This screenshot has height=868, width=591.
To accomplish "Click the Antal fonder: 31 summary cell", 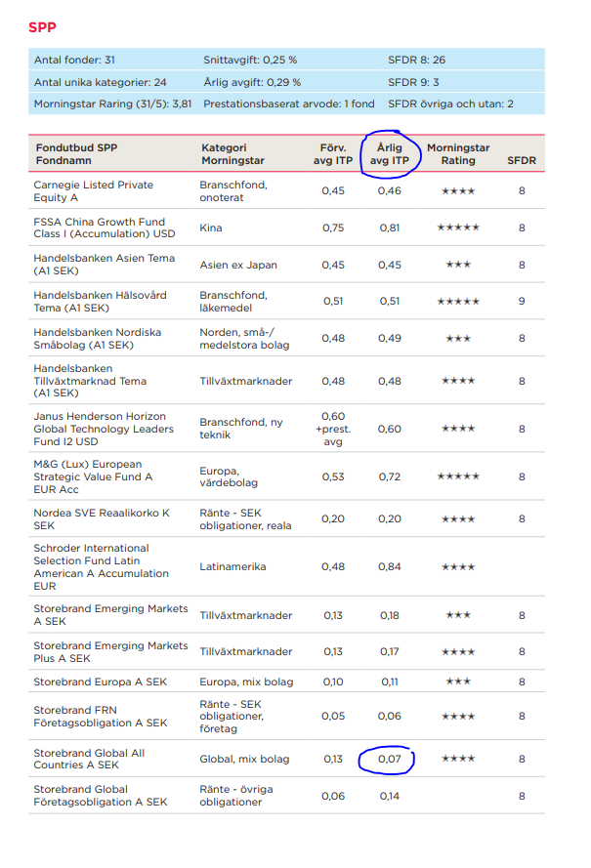I will click(x=75, y=61).
